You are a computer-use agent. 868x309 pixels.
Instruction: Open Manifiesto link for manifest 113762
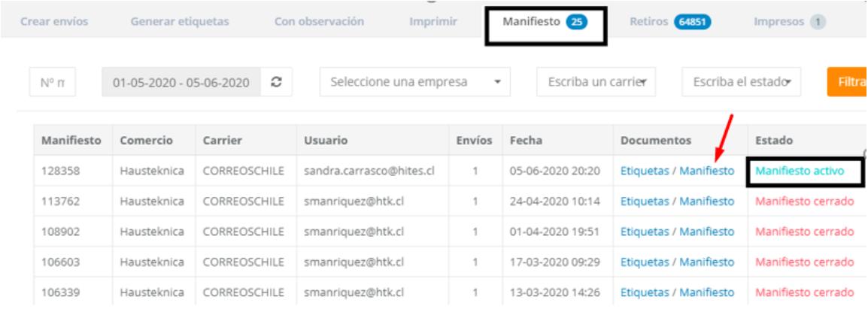(x=707, y=201)
